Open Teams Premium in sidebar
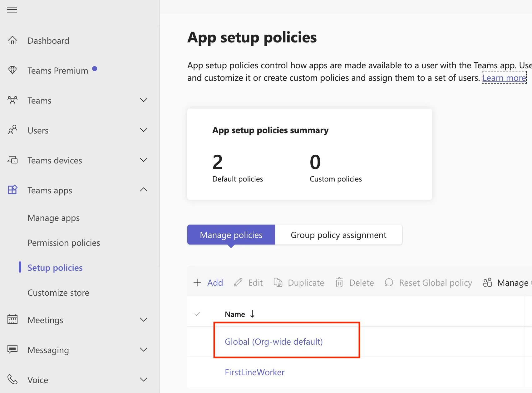The width and height of the screenshot is (532, 393). (58, 70)
